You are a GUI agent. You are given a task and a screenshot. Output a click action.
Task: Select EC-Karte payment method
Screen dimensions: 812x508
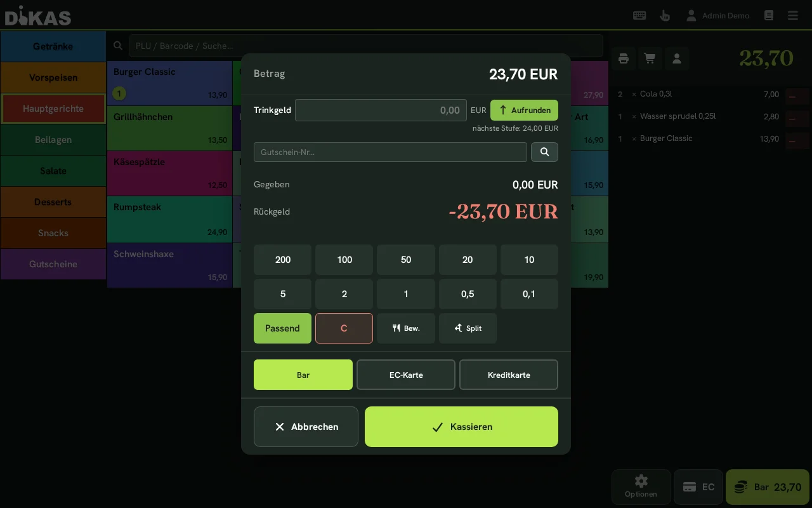coord(406,375)
